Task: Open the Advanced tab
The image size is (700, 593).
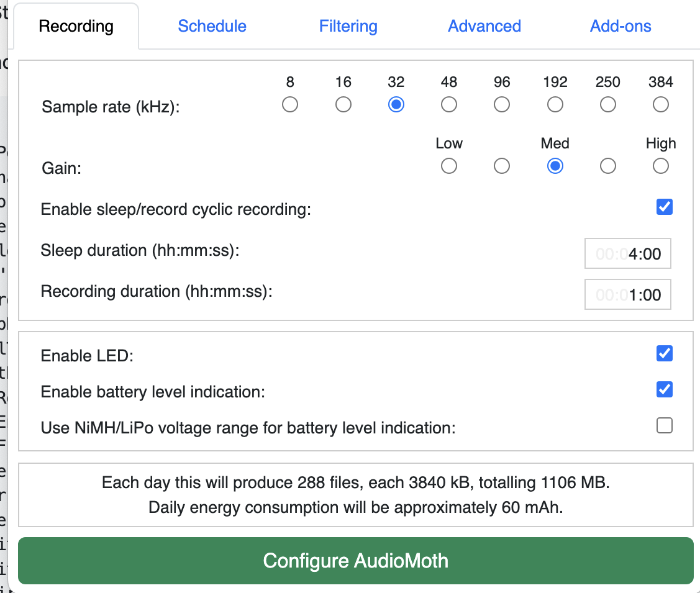Action: pyautogui.click(x=484, y=26)
